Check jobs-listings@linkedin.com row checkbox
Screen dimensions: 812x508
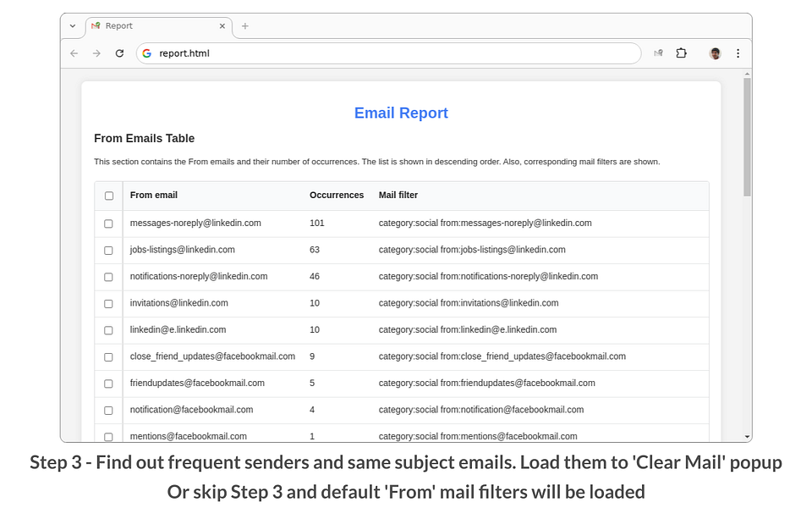pyautogui.click(x=108, y=251)
